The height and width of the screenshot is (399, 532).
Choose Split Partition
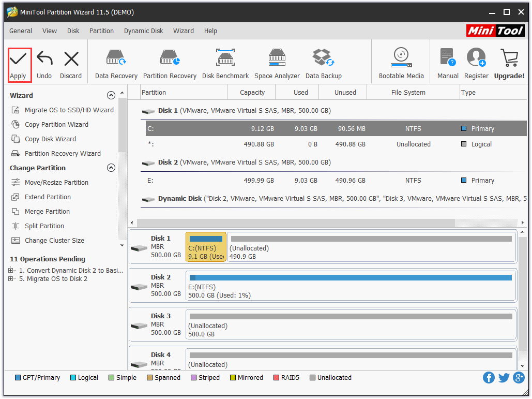point(38,226)
